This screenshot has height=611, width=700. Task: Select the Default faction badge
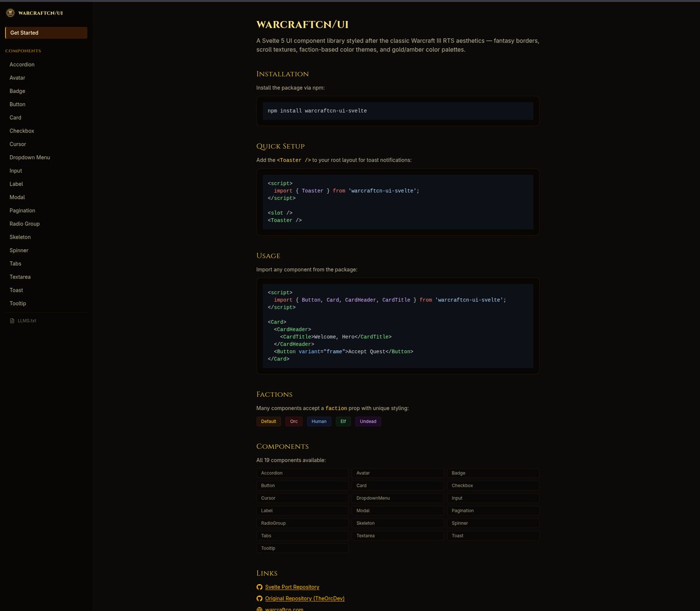click(268, 421)
